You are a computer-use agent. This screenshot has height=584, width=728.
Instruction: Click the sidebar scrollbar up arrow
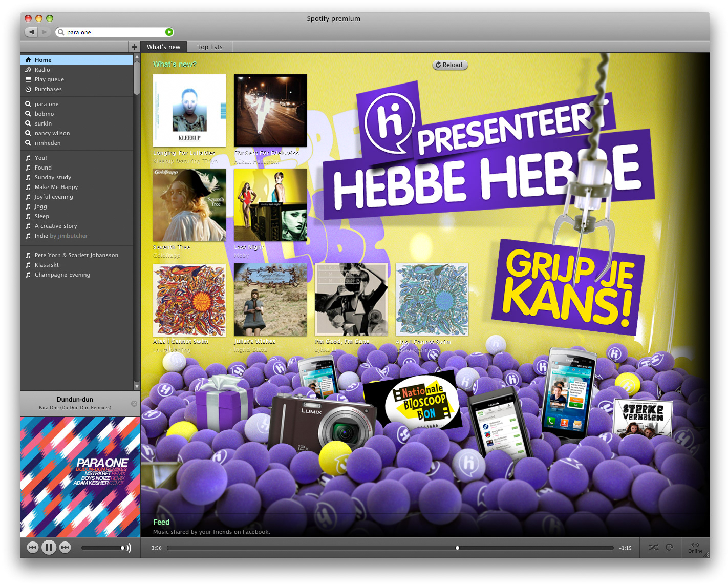click(x=137, y=57)
